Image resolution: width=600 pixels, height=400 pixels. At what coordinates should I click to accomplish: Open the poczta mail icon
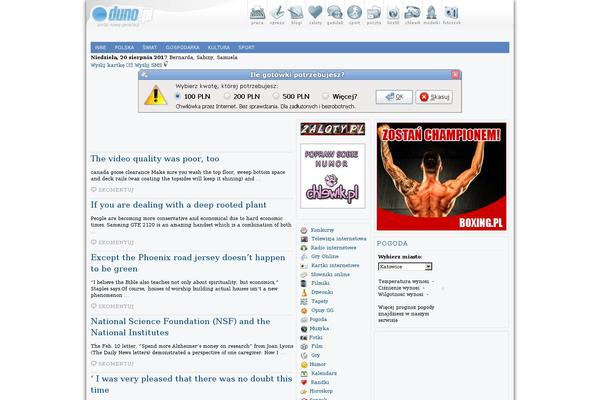pyautogui.click(x=374, y=13)
